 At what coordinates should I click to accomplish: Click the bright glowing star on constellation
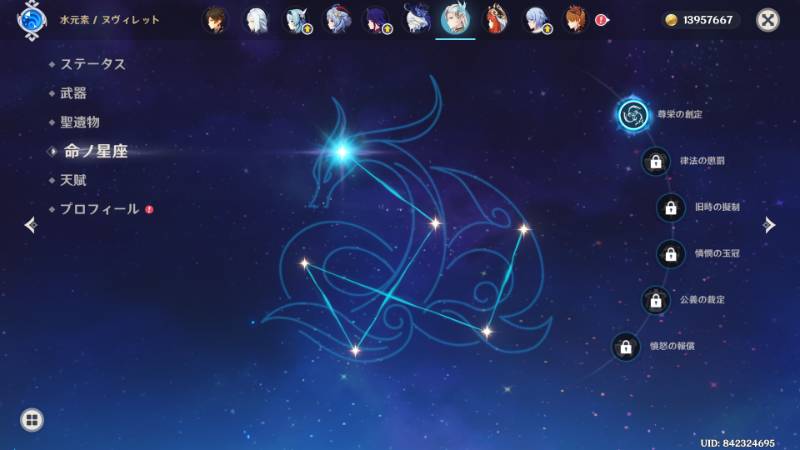click(342, 151)
